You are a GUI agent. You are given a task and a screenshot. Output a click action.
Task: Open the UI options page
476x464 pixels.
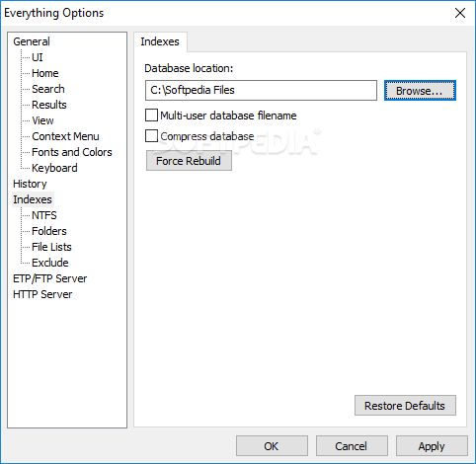point(38,57)
